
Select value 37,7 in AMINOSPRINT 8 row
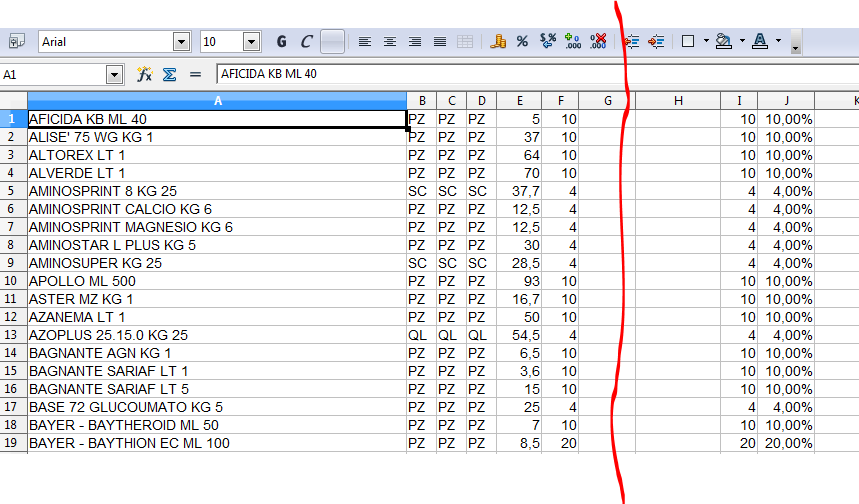point(519,191)
